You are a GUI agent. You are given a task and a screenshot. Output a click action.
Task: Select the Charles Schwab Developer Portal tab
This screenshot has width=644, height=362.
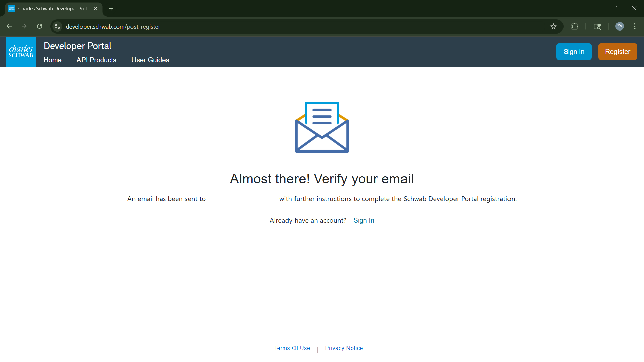[x=50, y=8]
